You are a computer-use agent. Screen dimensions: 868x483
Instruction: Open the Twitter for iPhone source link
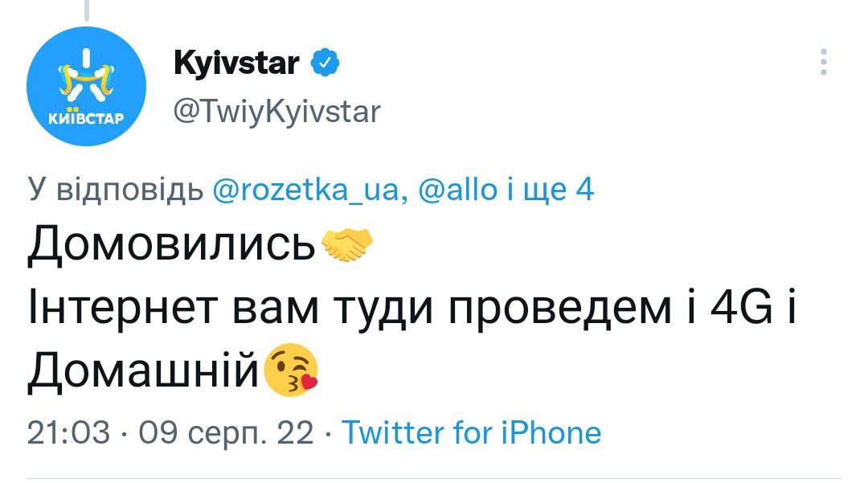point(472,433)
